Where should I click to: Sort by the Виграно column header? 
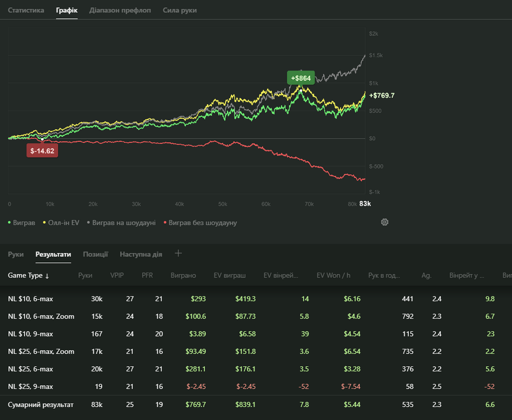[183, 276]
